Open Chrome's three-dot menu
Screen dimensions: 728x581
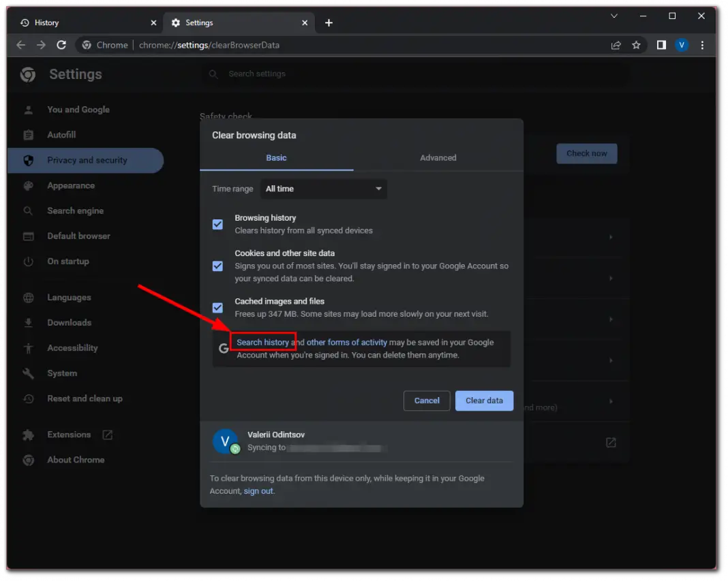tap(702, 45)
